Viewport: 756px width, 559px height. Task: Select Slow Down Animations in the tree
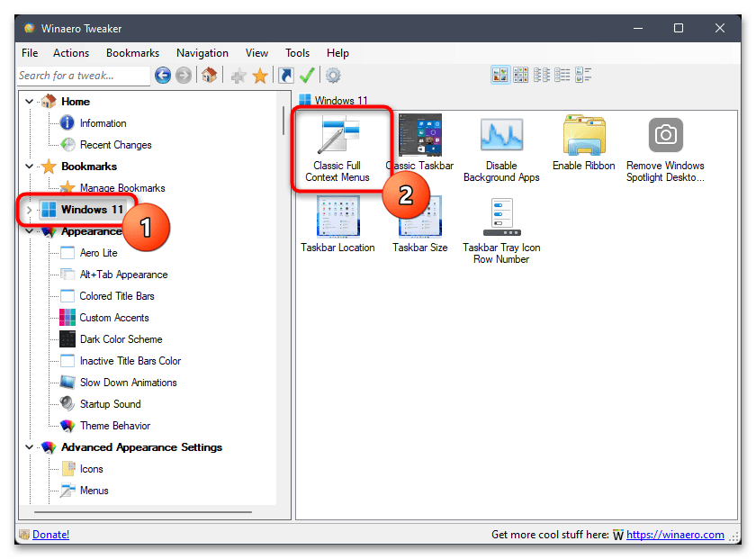point(128,383)
